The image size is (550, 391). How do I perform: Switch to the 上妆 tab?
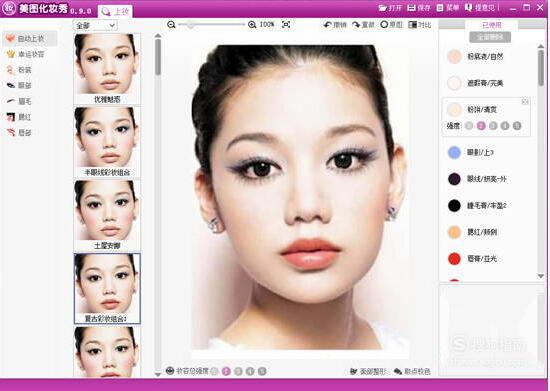coord(115,12)
